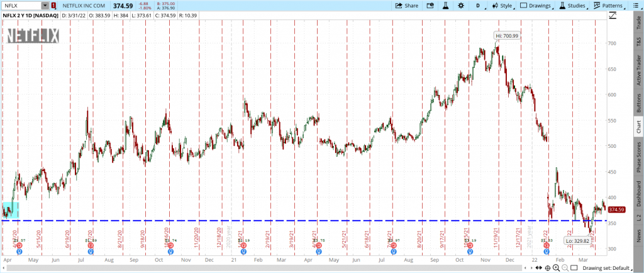This screenshot has width=644, height=273.
Task: Click the expand/compress time axis arrows icon
Action: point(539,268)
